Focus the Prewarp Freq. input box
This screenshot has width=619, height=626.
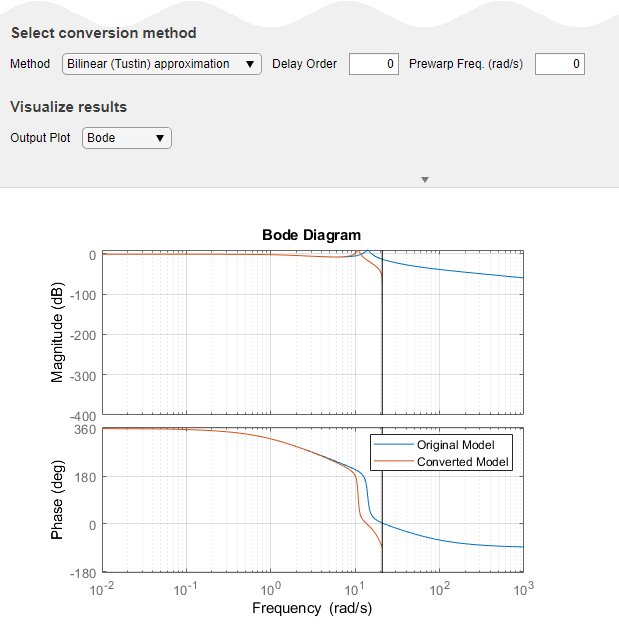[559, 64]
